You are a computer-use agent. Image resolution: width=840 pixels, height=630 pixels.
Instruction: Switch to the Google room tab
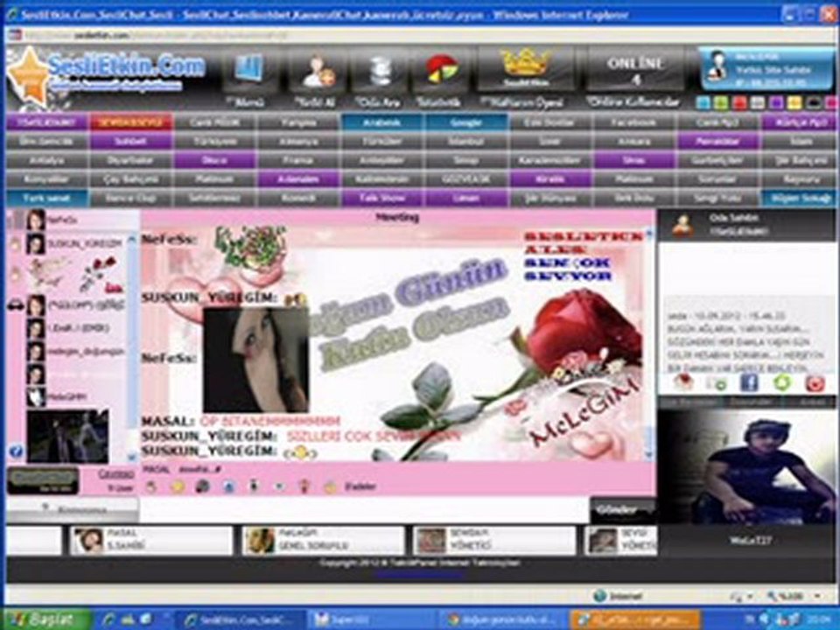466,122
